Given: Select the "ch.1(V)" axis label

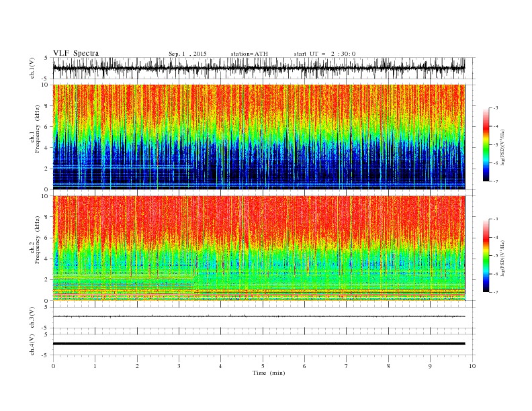Looking at the screenshot, I should (x=32, y=68).
